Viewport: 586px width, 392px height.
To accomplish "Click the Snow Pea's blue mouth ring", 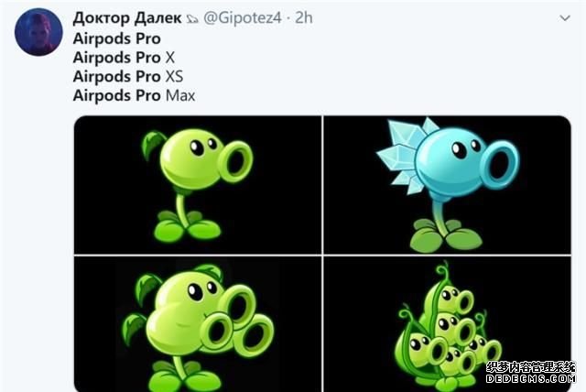I will pos(500,162).
